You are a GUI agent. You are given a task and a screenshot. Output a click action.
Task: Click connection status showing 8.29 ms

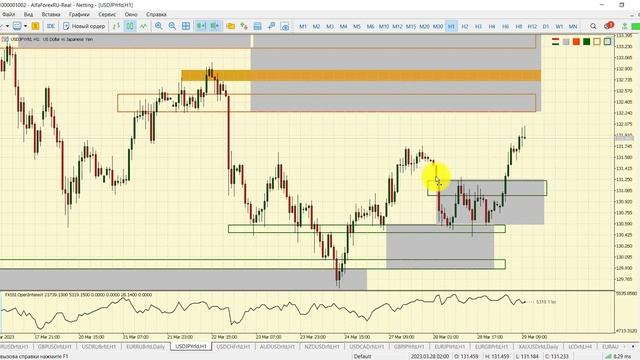[x=619, y=356]
